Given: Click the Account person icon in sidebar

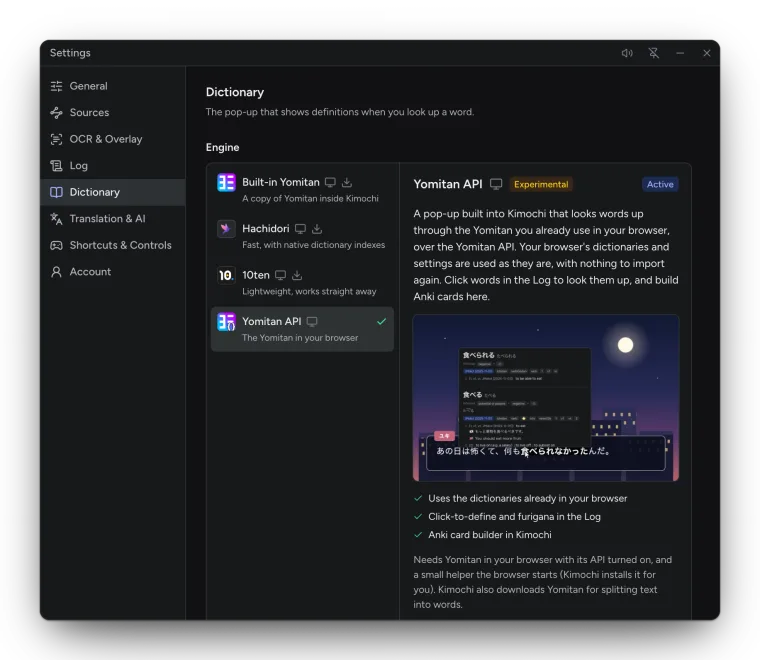Looking at the screenshot, I should coord(56,272).
